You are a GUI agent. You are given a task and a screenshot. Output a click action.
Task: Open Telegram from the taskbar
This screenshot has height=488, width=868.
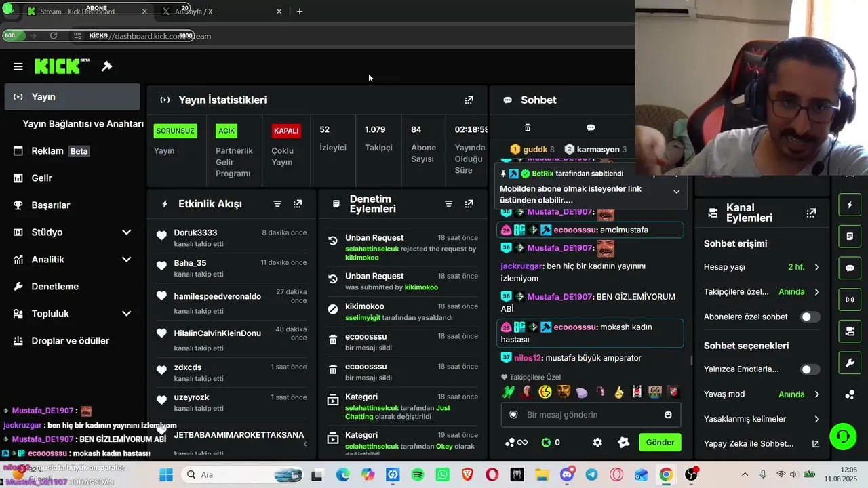[592, 474]
